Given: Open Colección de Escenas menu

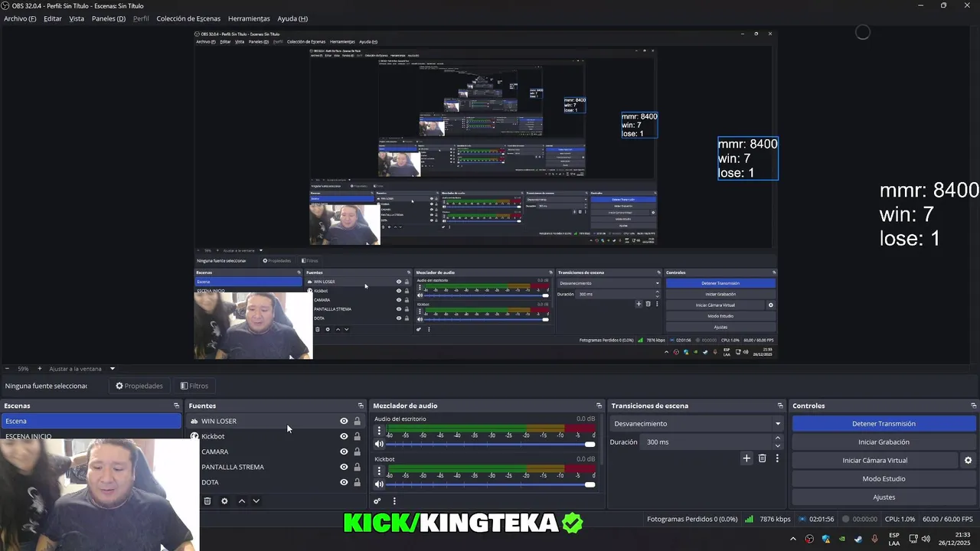Looking at the screenshot, I should coord(188,18).
